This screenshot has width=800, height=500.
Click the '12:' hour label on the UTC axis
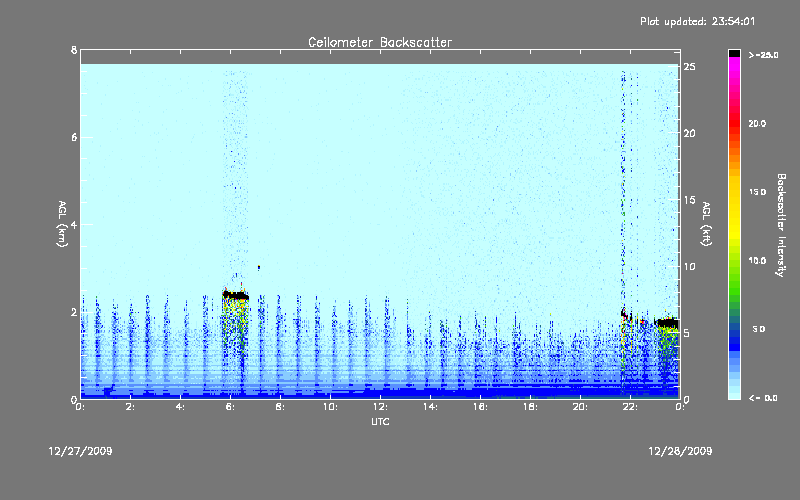pyautogui.click(x=381, y=407)
